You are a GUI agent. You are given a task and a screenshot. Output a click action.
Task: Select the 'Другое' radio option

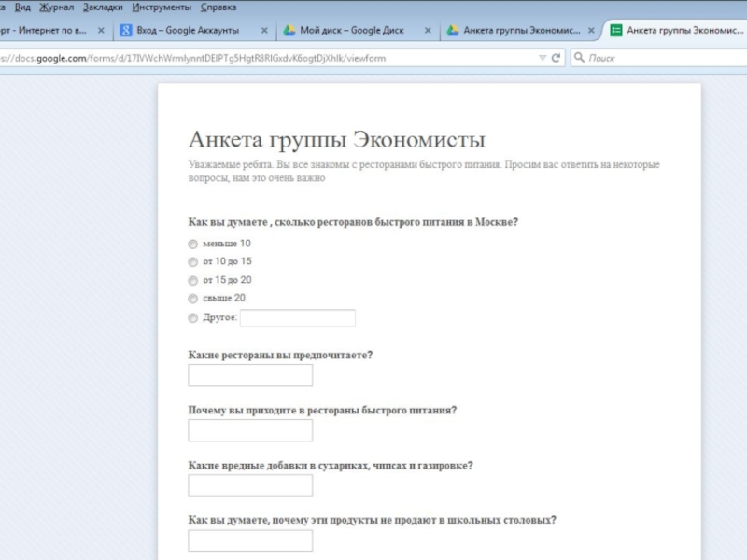(x=193, y=318)
